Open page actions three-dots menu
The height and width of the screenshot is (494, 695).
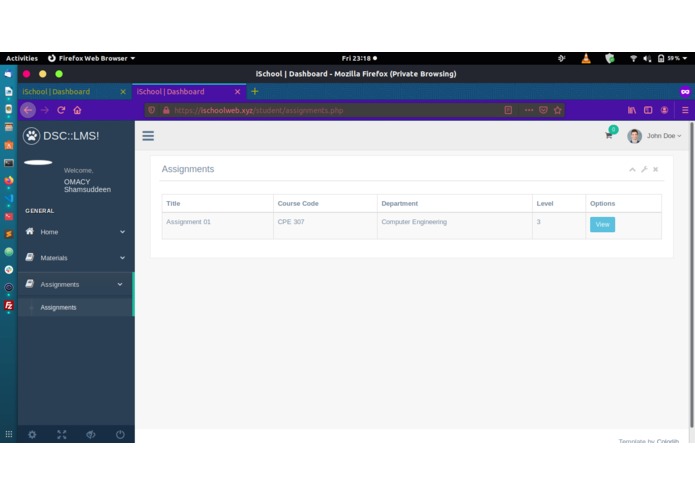(x=529, y=110)
